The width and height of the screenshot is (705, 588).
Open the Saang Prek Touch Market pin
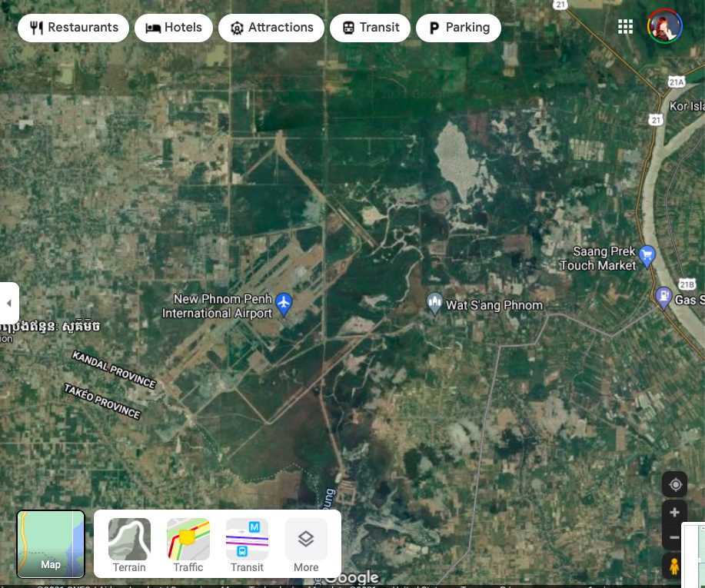pos(647,255)
